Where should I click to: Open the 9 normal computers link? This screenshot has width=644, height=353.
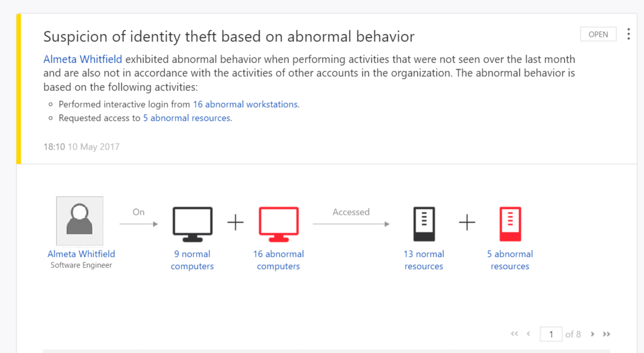tap(192, 260)
